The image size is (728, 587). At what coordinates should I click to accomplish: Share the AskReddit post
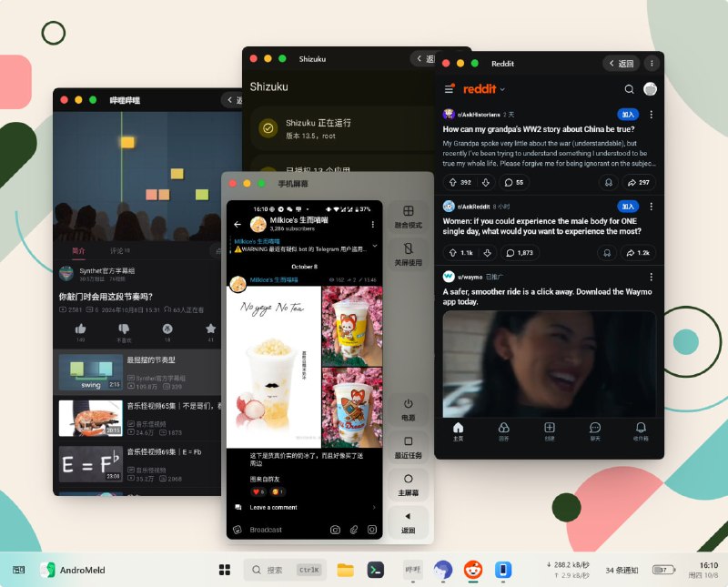(x=639, y=253)
